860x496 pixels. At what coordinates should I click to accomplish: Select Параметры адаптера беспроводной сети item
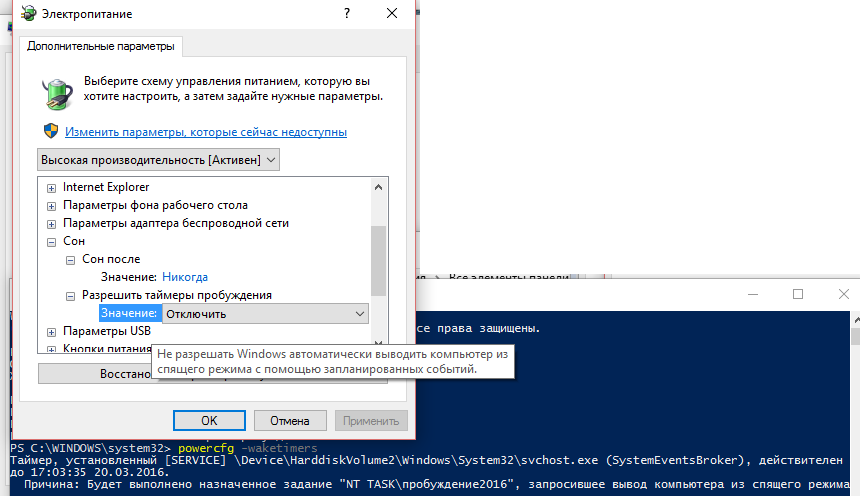176,223
